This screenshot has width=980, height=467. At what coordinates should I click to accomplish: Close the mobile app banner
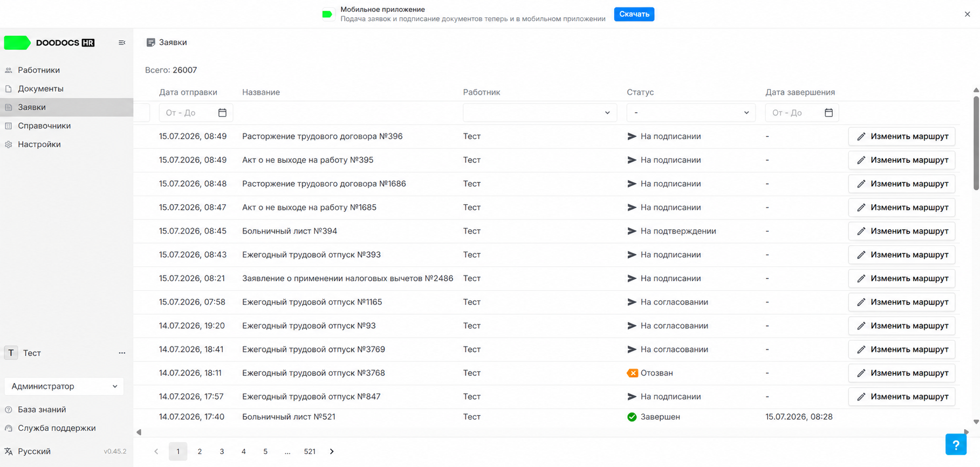pyautogui.click(x=967, y=14)
